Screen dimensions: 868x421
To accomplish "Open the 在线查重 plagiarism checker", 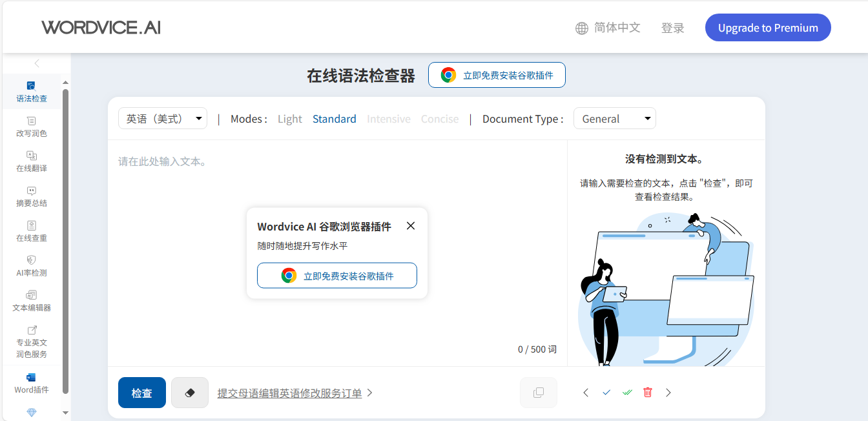I will coord(32,231).
